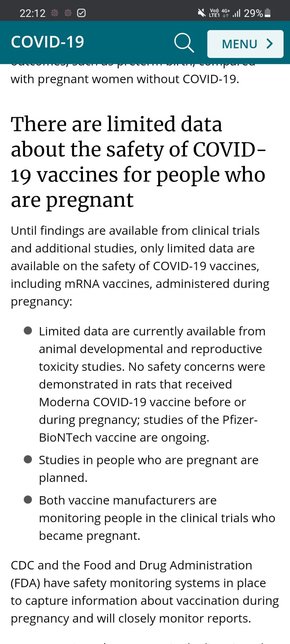The height and width of the screenshot is (644, 290).
Task: Tap the battery icon
Action: click(268, 13)
